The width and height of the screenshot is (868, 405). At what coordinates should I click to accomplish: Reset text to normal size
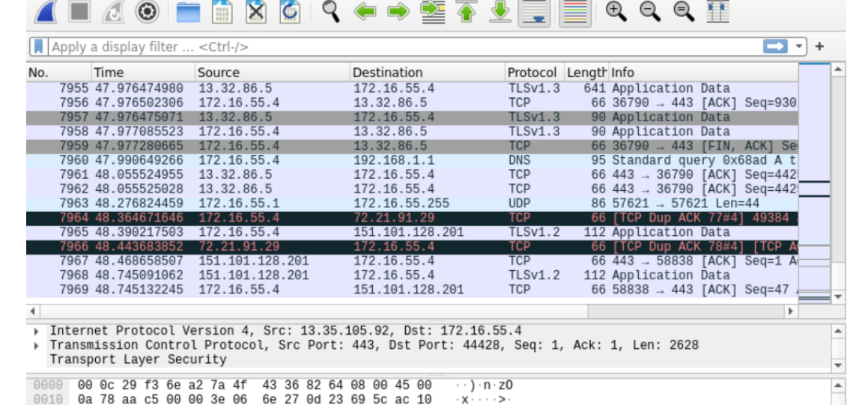pyautogui.click(x=684, y=10)
